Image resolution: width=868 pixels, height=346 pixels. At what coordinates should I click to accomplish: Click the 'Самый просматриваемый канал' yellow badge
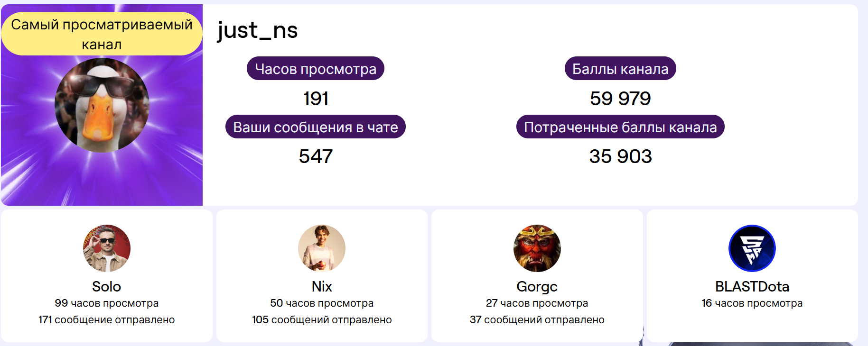point(102,34)
